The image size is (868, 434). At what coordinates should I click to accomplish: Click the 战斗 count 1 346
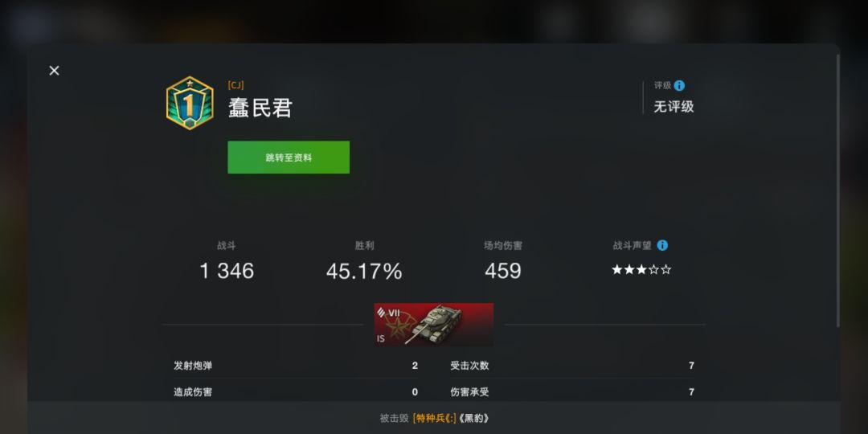(x=227, y=271)
